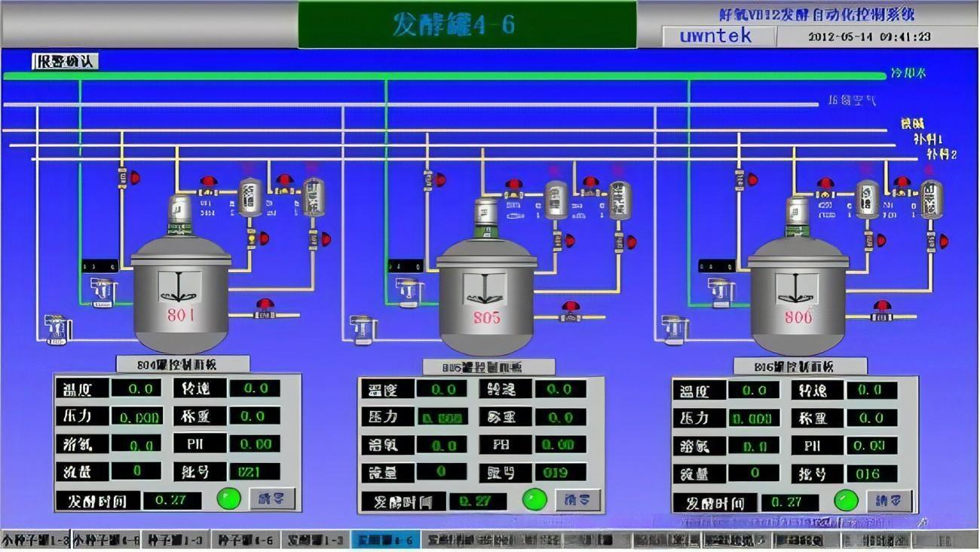The height and width of the screenshot is (552, 980).
Task: Toggle green status light in tank 806 panel
Action: point(846,500)
